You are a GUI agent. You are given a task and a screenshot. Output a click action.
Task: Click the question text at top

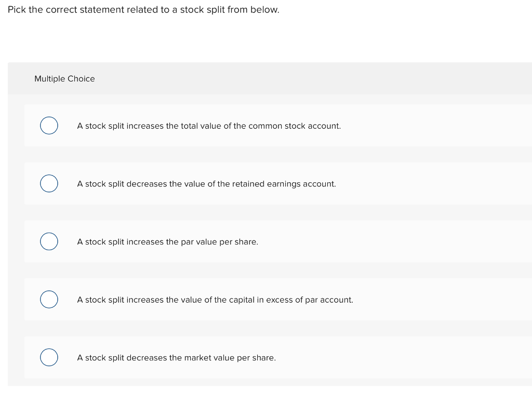click(142, 9)
